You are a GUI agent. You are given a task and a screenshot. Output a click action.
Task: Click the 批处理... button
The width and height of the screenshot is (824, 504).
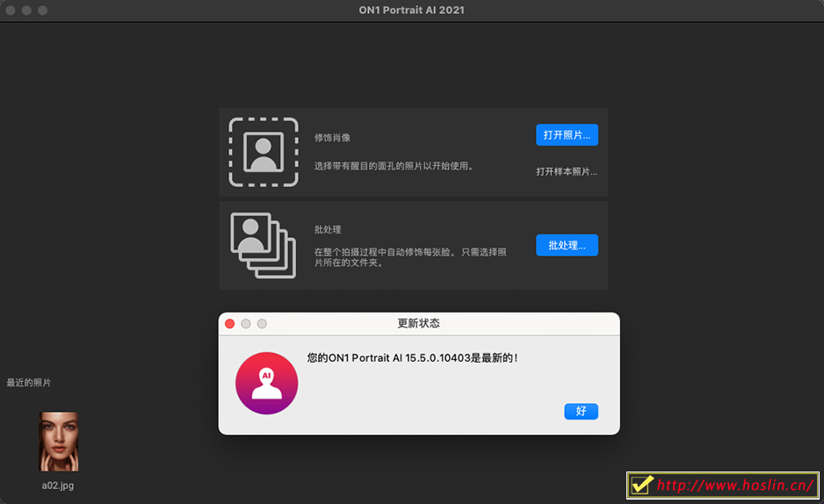[567, 245]
